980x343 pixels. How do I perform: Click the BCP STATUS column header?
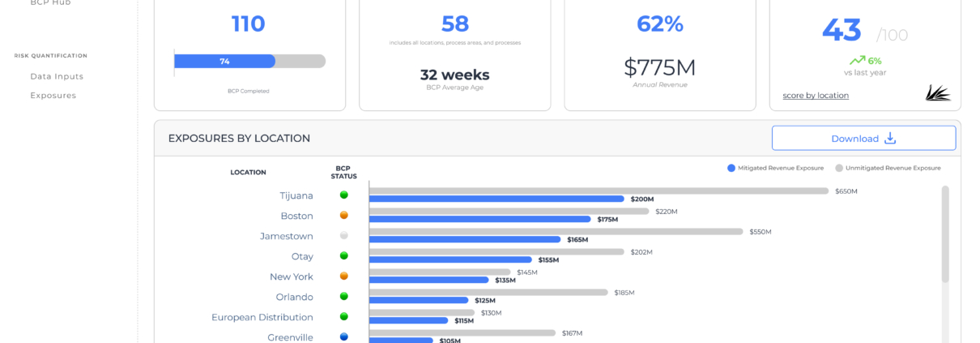pyautogui.click(x=343, y=172)
